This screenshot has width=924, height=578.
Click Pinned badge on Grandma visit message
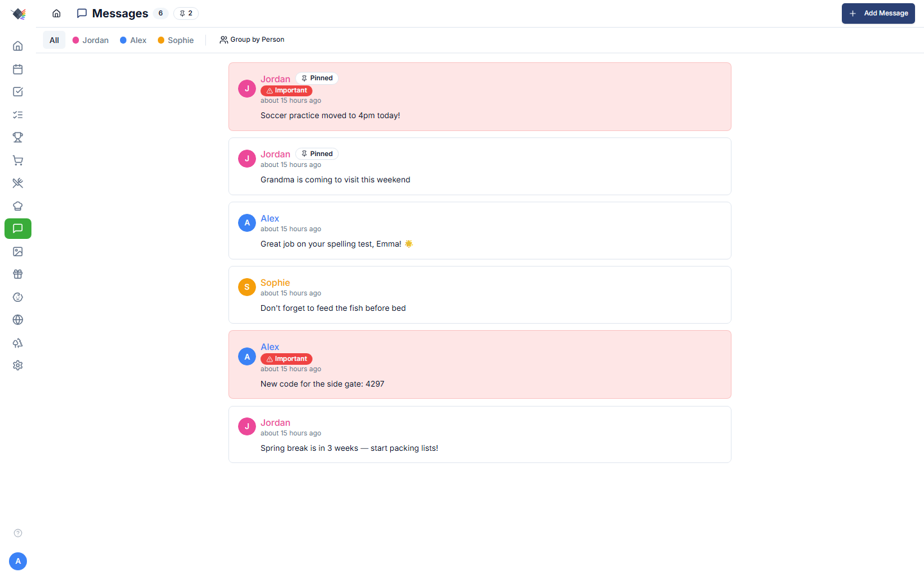point(317,154)
